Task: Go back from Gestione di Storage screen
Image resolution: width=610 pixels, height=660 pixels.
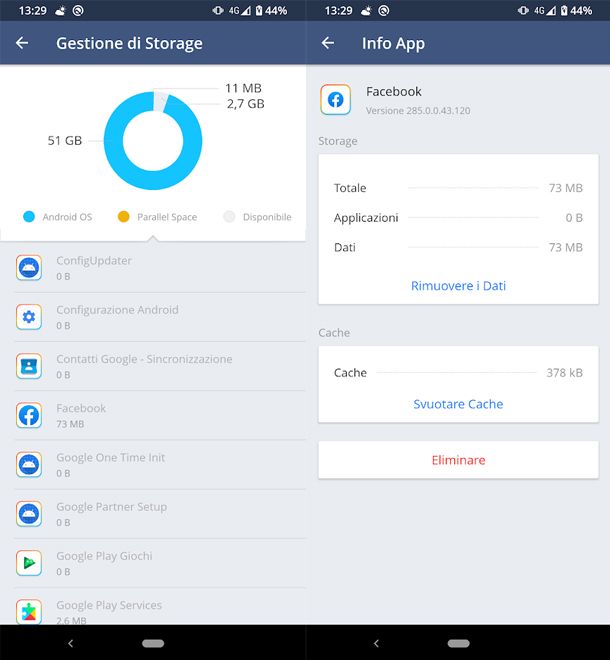Action: [22, 43]
